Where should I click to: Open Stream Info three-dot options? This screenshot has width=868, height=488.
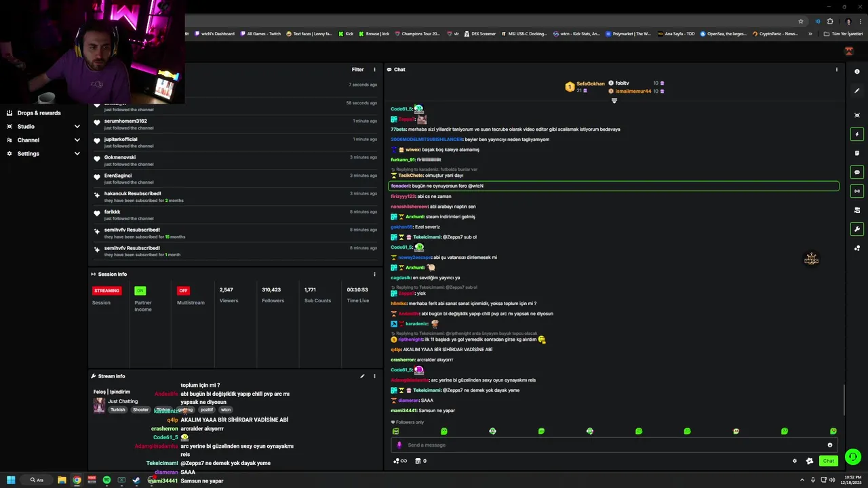[x=374, y=376]
